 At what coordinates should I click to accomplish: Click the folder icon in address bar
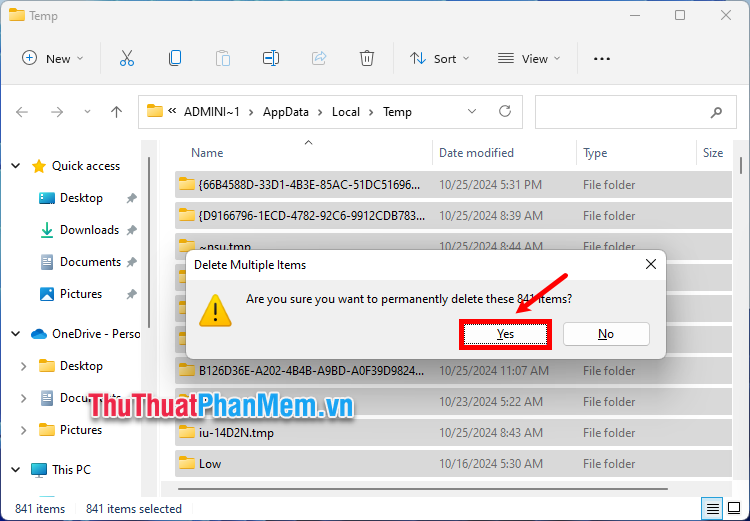[x=154, y=111]
